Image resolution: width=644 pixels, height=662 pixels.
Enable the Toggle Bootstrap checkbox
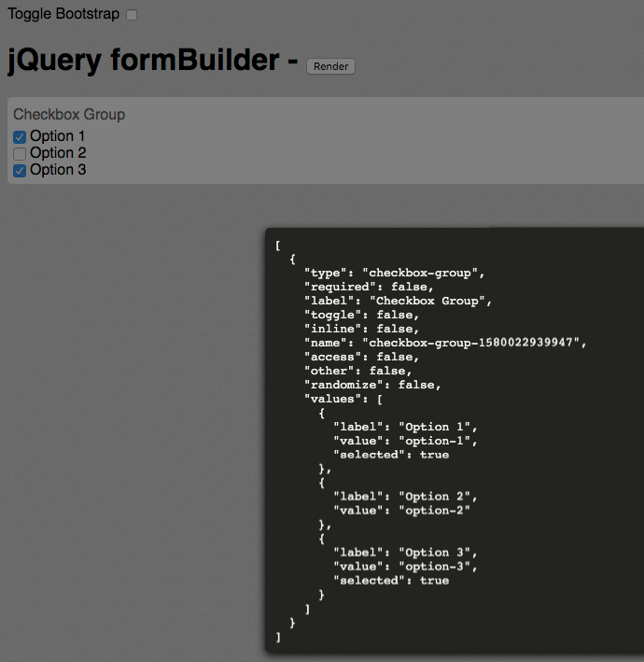point(132,15)
